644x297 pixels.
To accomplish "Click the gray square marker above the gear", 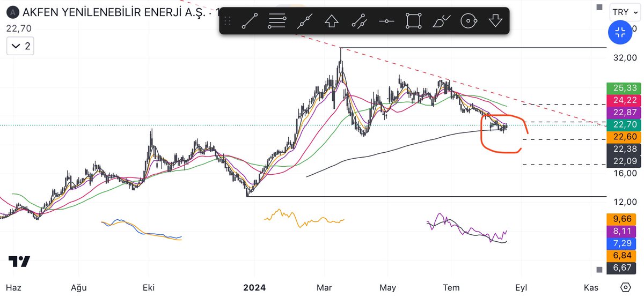I will tap(600, 270).
